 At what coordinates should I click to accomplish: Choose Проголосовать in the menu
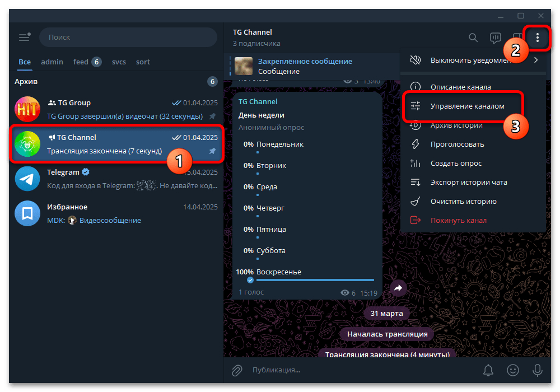coord(473,144)
